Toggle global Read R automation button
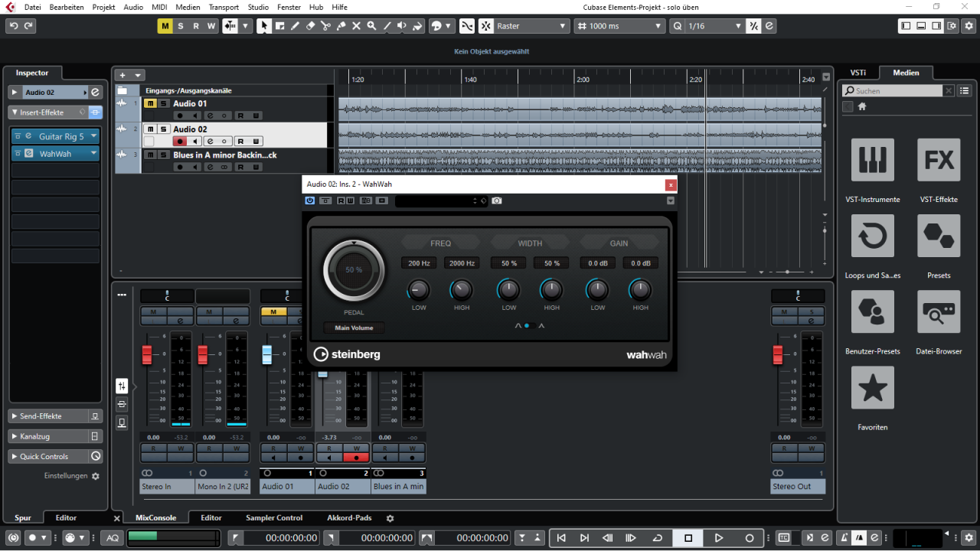Screen dimensions: 980x551 coord(196,26)
